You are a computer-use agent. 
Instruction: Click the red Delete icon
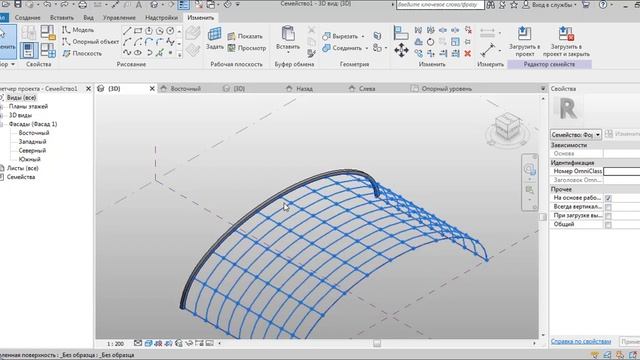468,53
